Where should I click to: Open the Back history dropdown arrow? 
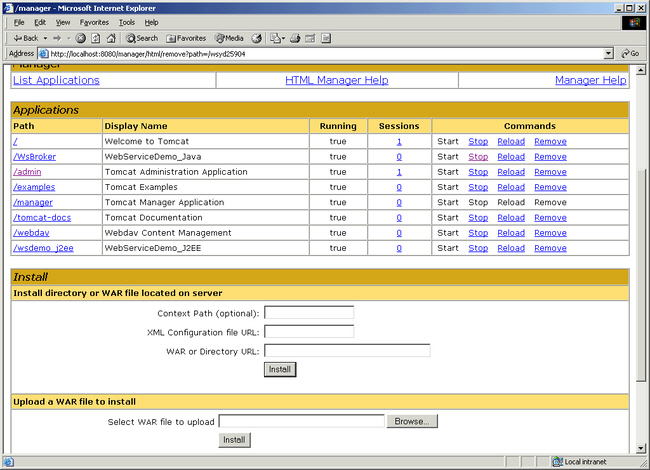(45, 38)
